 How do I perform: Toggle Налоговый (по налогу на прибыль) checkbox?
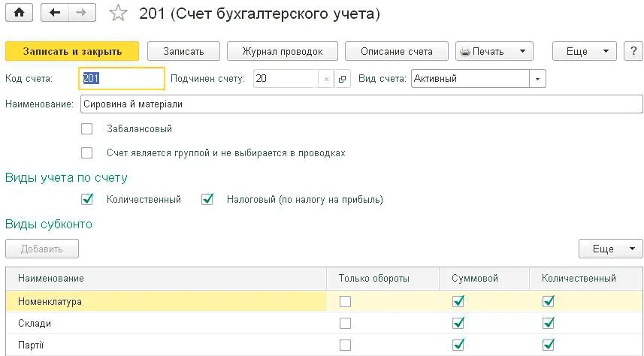click(x=207, y=200)
